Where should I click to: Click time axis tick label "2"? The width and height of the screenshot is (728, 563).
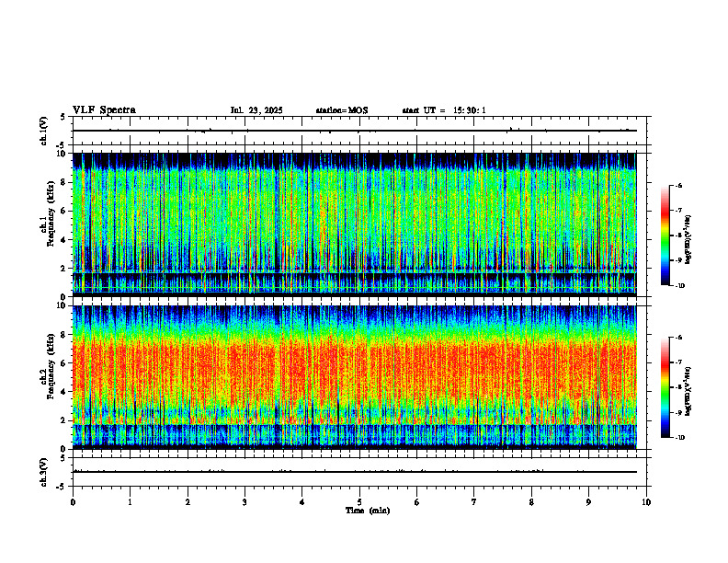[x=188, y=502]
